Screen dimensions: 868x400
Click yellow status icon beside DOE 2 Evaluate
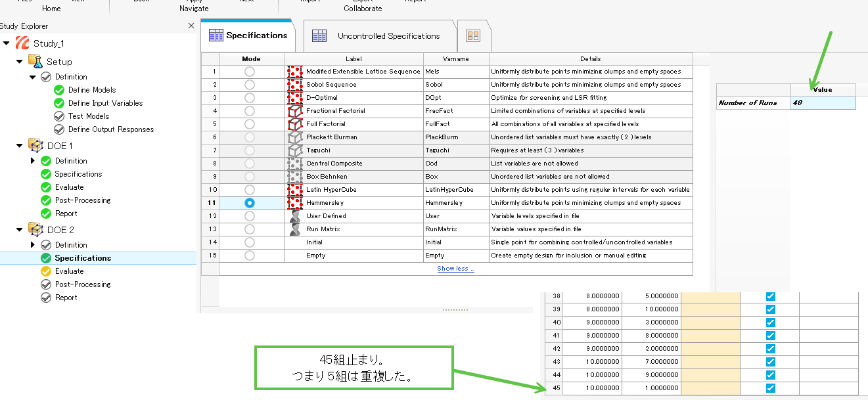pos(46,271)
